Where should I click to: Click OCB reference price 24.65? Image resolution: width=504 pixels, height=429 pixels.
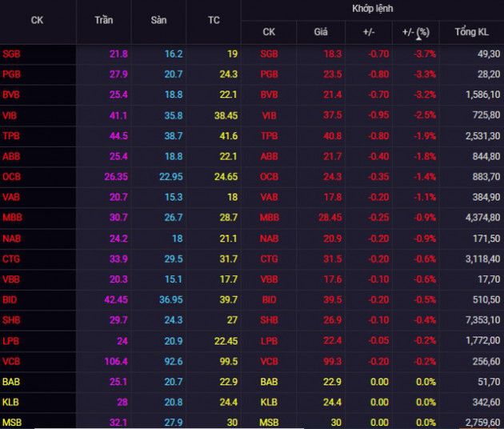click(x=226, y=177)
